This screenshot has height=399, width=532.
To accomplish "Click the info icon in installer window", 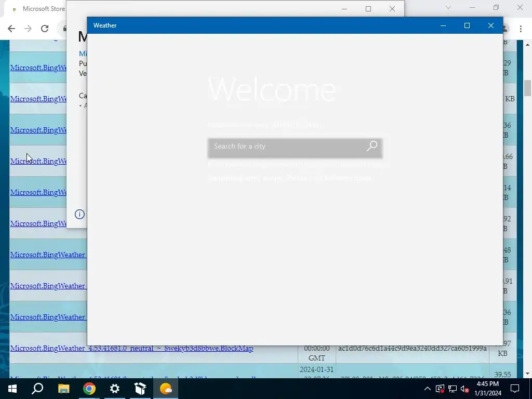I will (79, 214).
